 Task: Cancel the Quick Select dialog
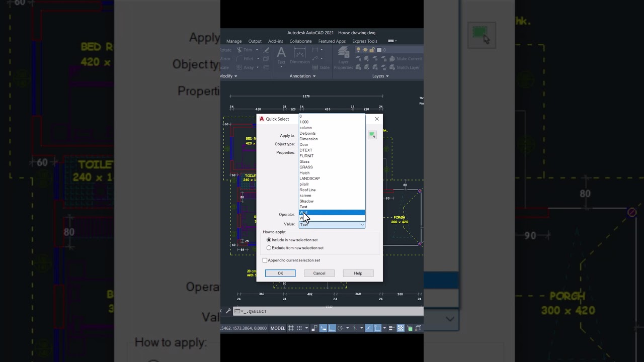(x=319, y=273)
